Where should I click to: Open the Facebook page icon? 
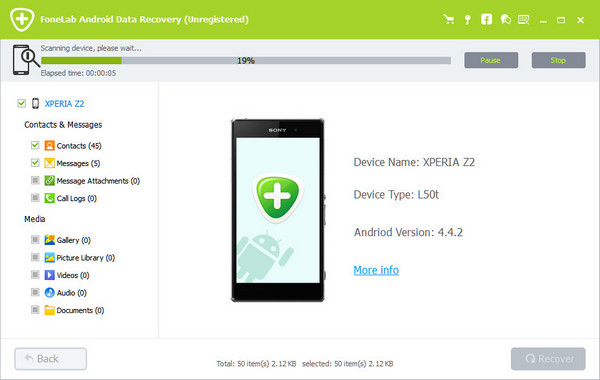click(x=486, y=19)
